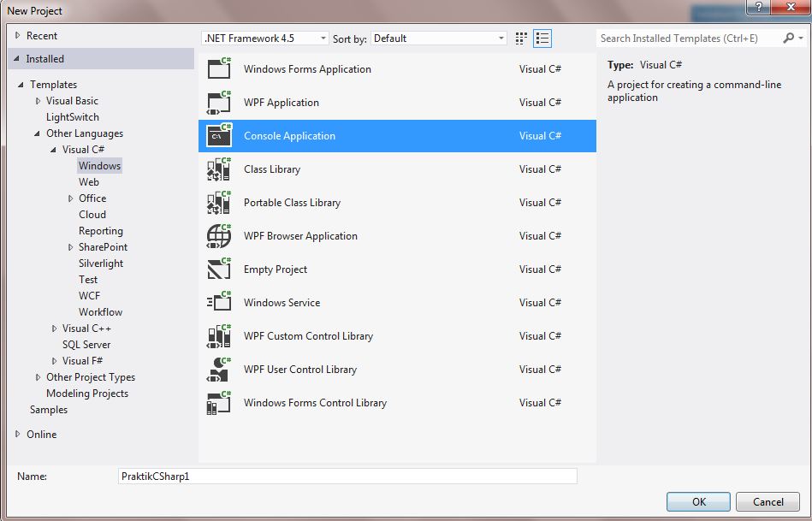Select the WPF User Control Library icon

point(219,370)
